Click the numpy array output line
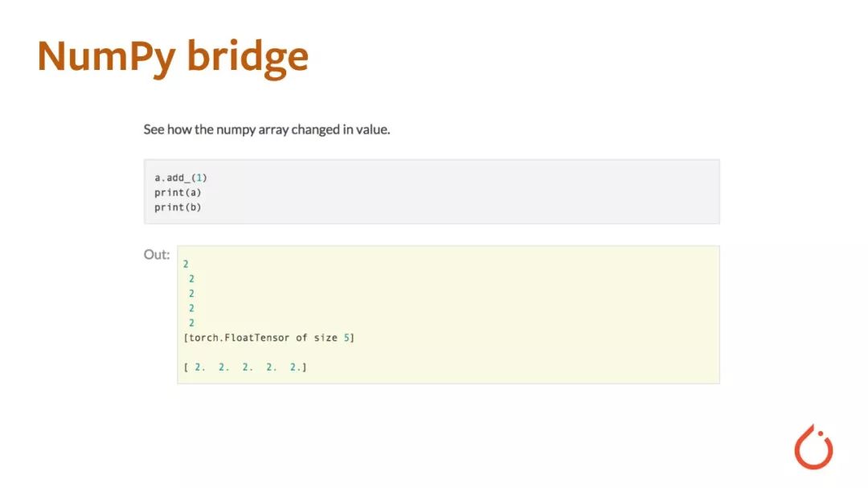This screenshot has height=488, width=868. (244, 367)
